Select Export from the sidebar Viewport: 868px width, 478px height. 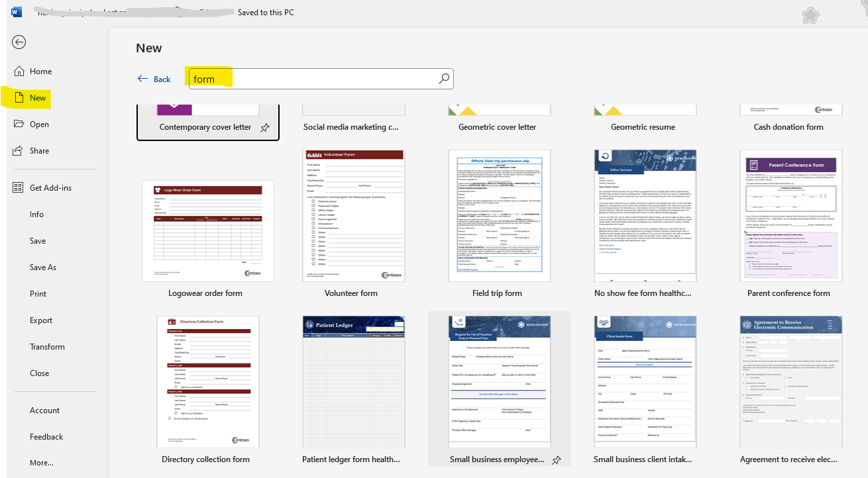40,320
